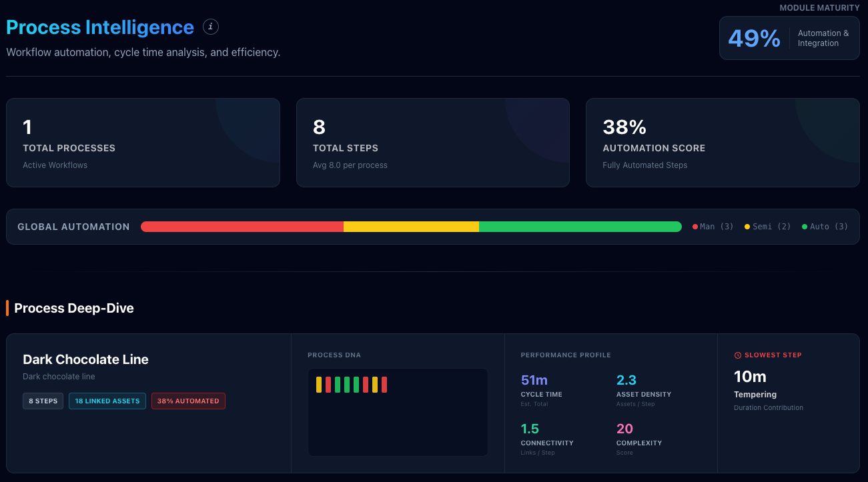The width and height of the screenshot is (868, 482).
Task: Select a green segment bar in Process DNA
Action: click(x=338, y=385)
